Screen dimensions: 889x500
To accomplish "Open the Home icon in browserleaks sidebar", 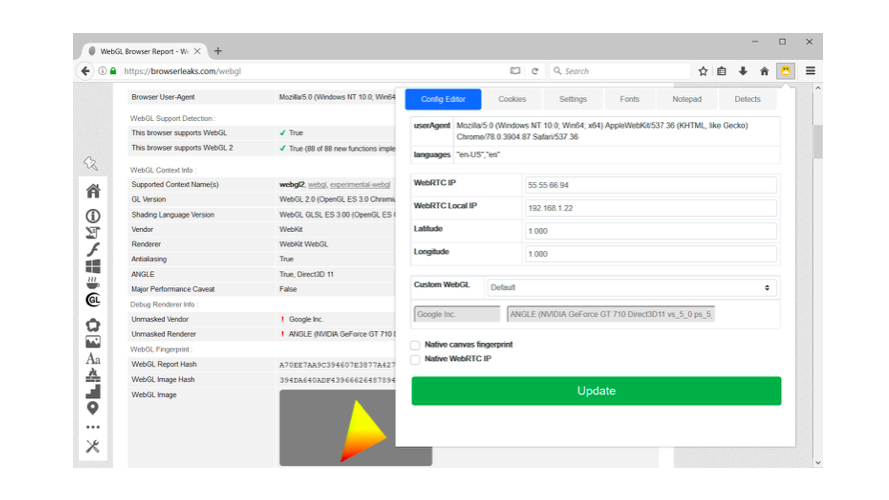I will [93, 191].
